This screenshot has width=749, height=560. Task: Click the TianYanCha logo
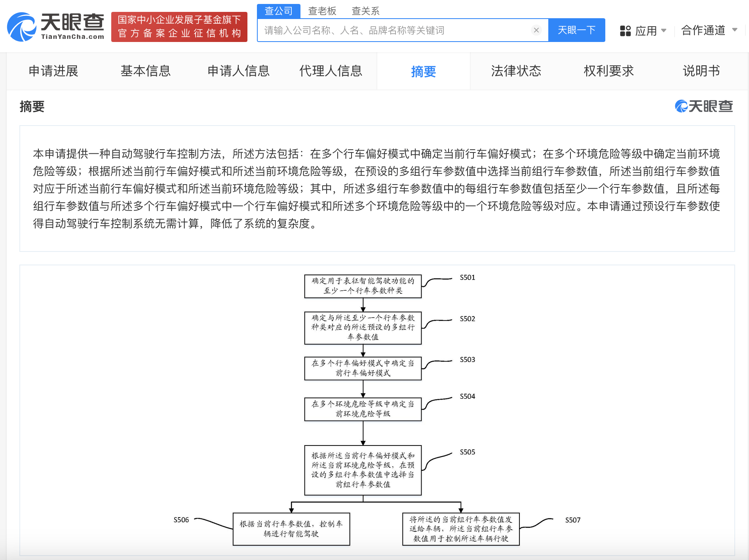[56, 27]
